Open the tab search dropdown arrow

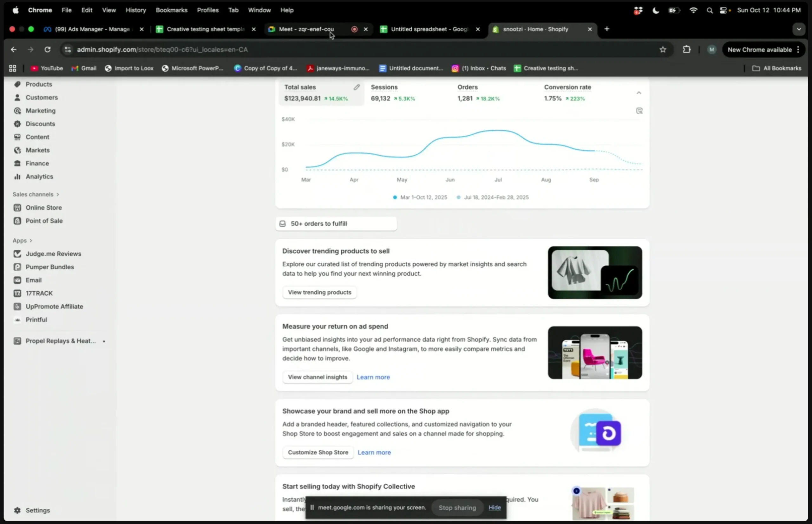coord(798,29)
